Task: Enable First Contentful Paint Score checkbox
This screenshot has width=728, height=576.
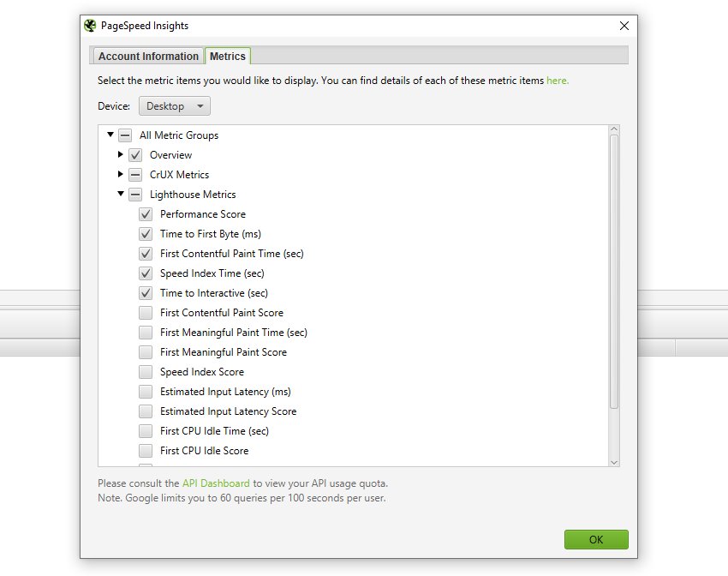Action: [x=146, y=313]
